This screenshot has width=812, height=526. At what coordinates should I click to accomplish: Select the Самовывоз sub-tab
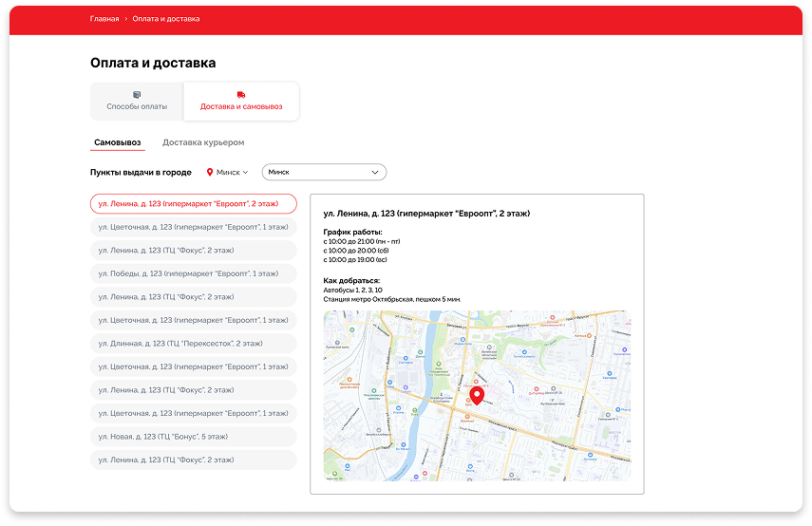(118, 142)
